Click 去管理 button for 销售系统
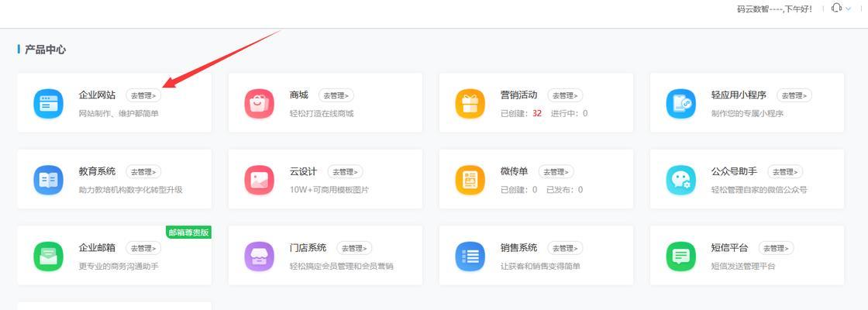The image size is (868, 310). (565, 248)
